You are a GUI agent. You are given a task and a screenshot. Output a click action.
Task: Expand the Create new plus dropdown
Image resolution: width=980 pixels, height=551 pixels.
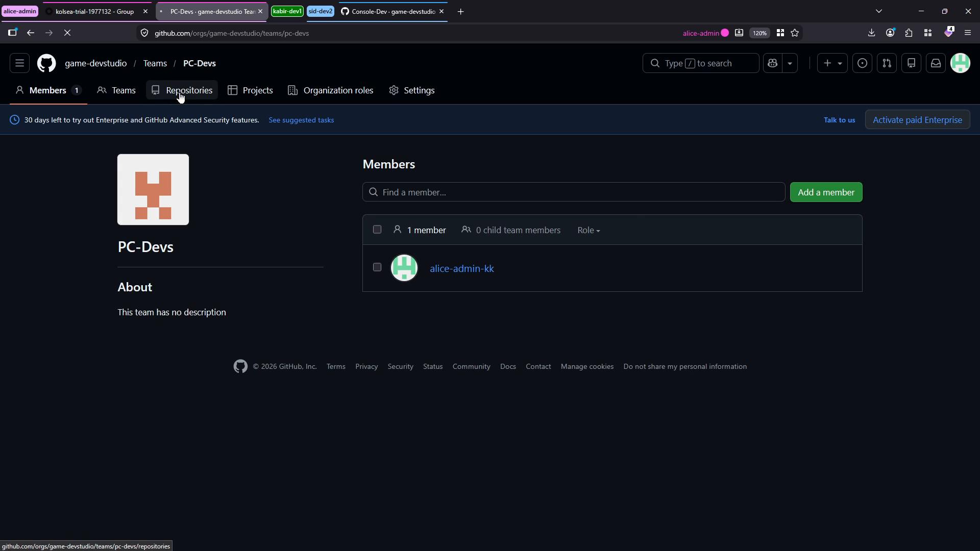point(832,63)
